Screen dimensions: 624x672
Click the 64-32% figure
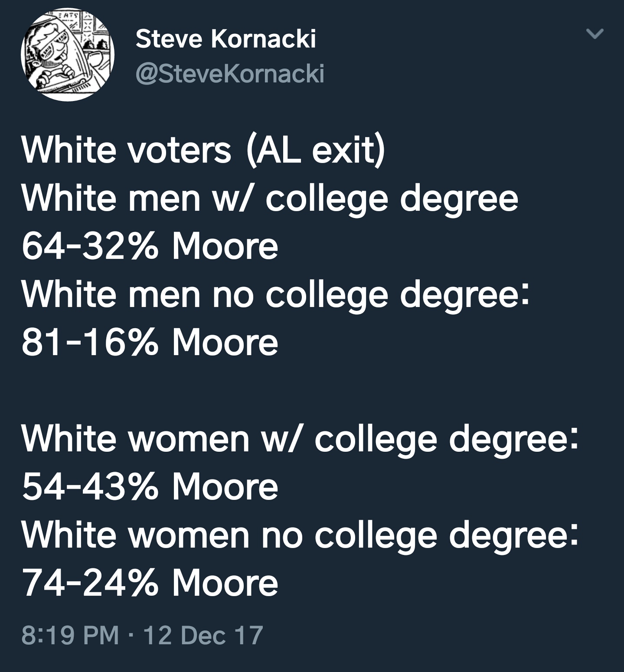pyautogui.click(x=90, y=246)
